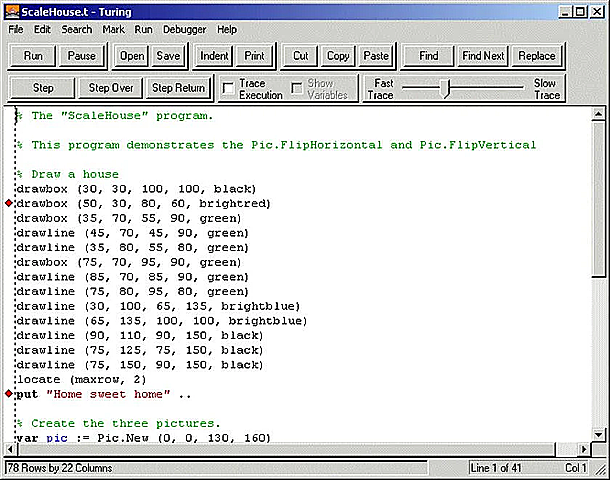Click the Open button

[132, 56]
